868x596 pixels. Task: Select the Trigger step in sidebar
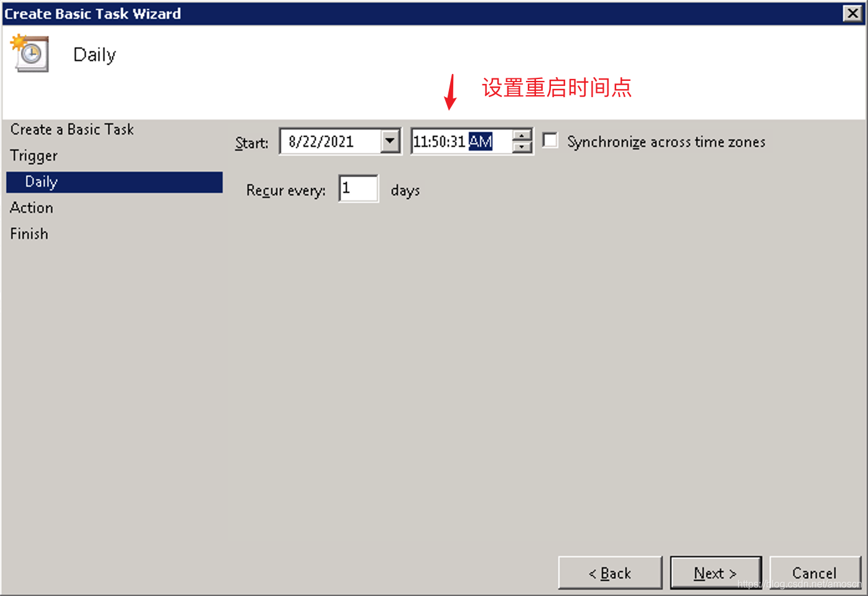[34, 156]
